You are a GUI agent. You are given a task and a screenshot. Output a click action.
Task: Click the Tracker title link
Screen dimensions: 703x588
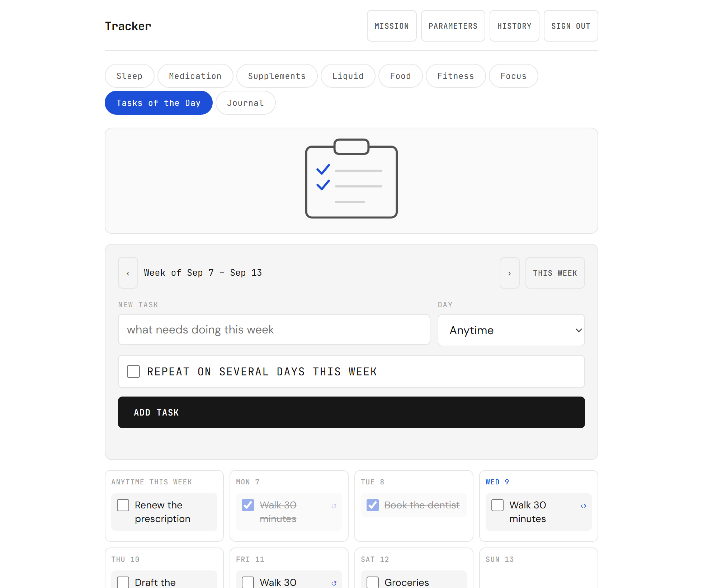click(128, 26)
